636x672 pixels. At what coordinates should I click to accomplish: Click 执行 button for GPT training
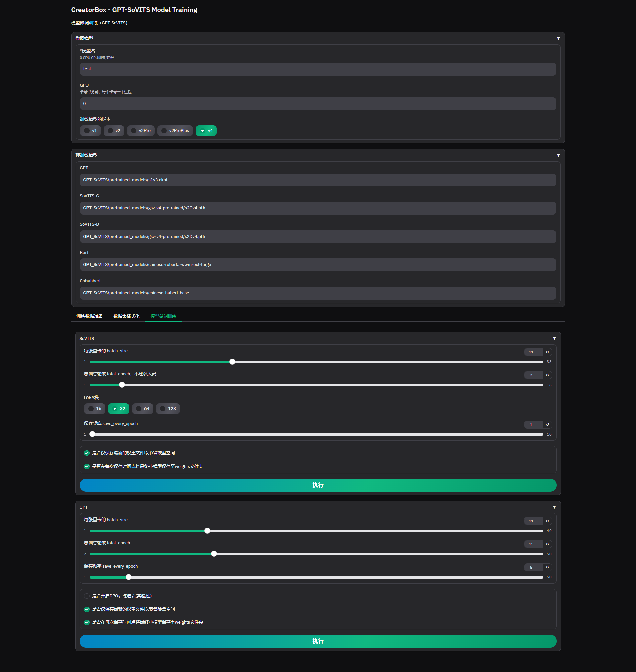[318, 641]
